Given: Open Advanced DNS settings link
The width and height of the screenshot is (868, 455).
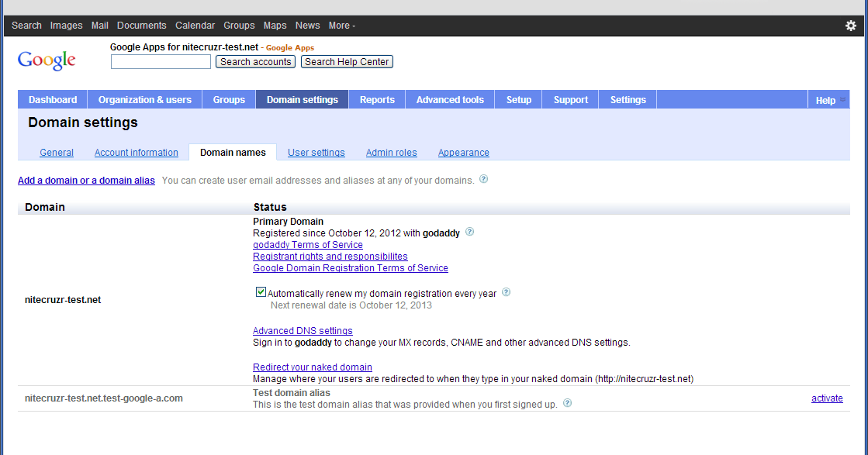Looking at the screenshot, I should (303, 331).
